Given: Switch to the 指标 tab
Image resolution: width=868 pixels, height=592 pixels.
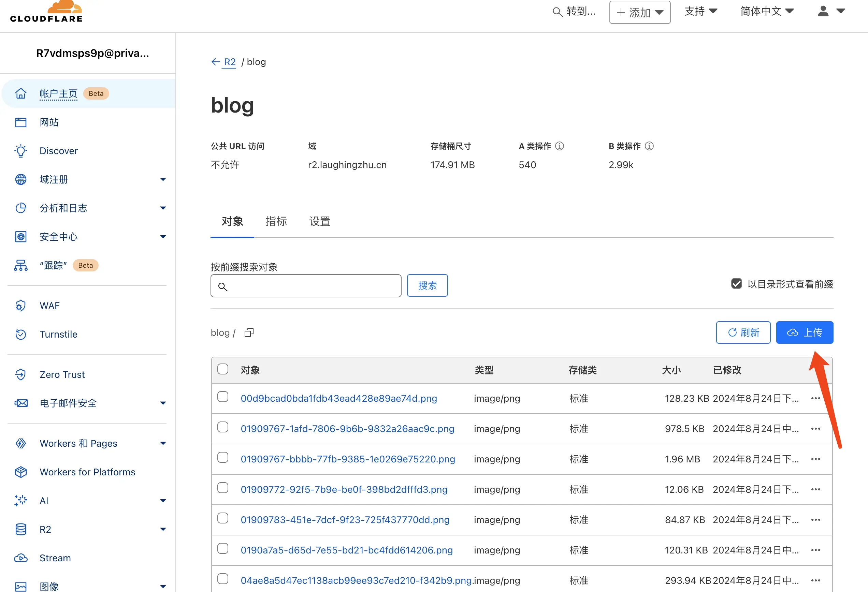Looking at the screenshot, I should coord(276,221).
